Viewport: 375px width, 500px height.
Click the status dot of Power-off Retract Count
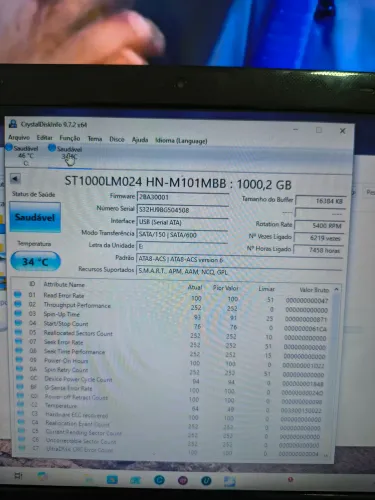[21, 395]
